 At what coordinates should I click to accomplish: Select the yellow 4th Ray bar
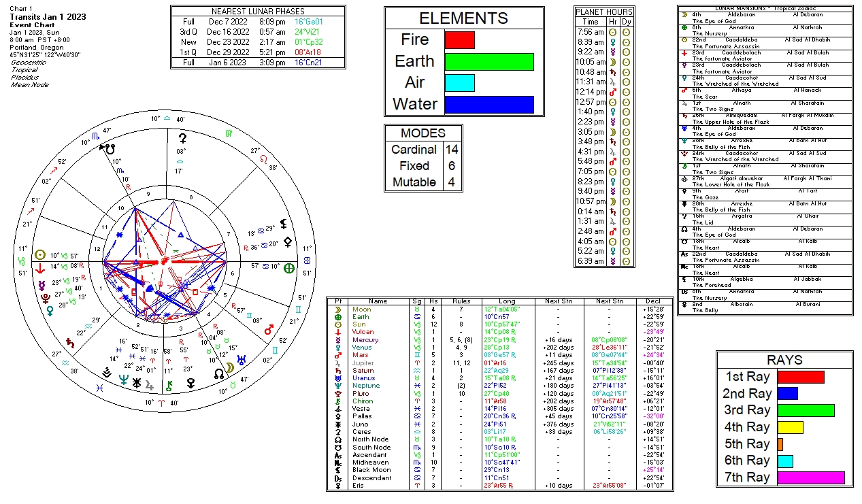tap(791, 427)
